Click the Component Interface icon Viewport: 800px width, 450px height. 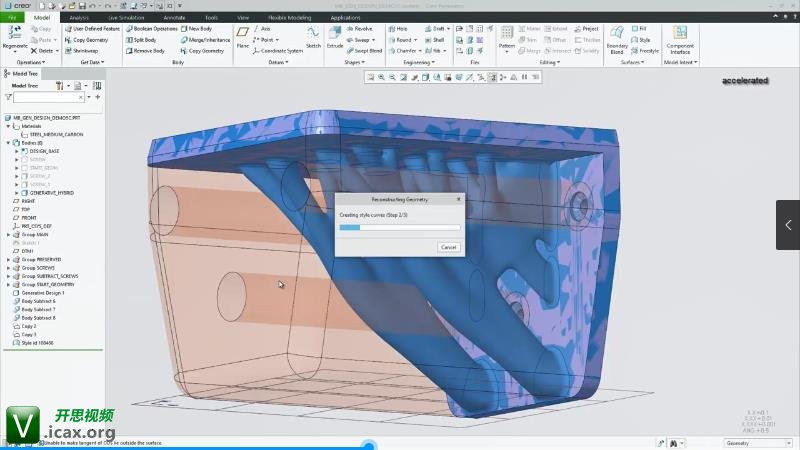point(680,36)
